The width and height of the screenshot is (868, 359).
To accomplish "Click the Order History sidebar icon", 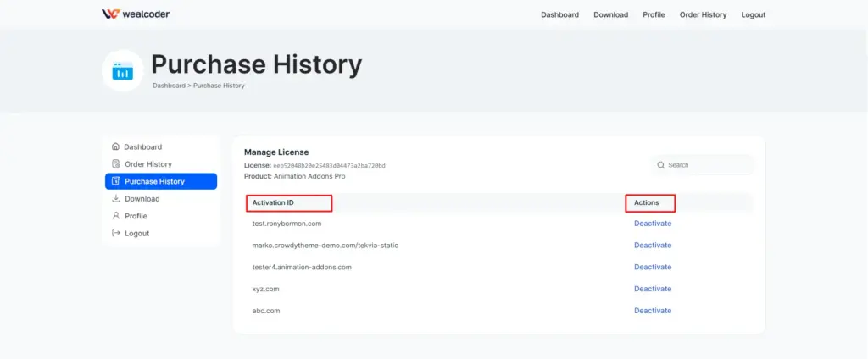I will 116,164.
